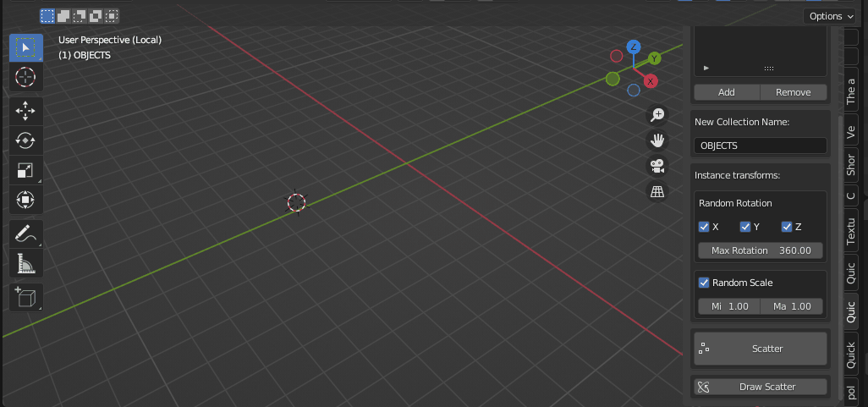Screen dimensions: 868x407
Task: Click the Draw Scatter button
Action: click(x=761, y=387)
